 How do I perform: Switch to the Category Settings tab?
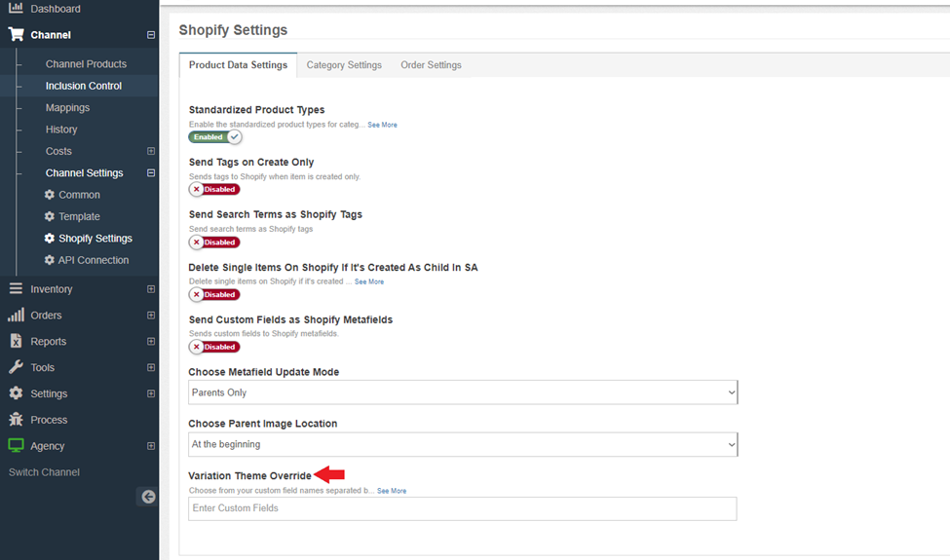tap(344, 65)
